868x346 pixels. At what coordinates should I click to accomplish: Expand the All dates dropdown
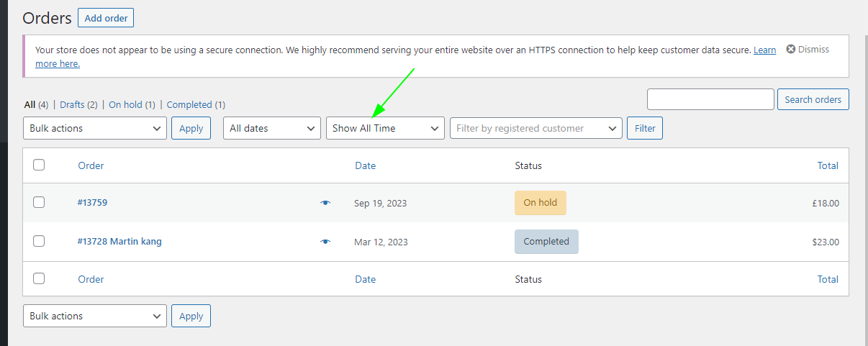pos(272,128)
